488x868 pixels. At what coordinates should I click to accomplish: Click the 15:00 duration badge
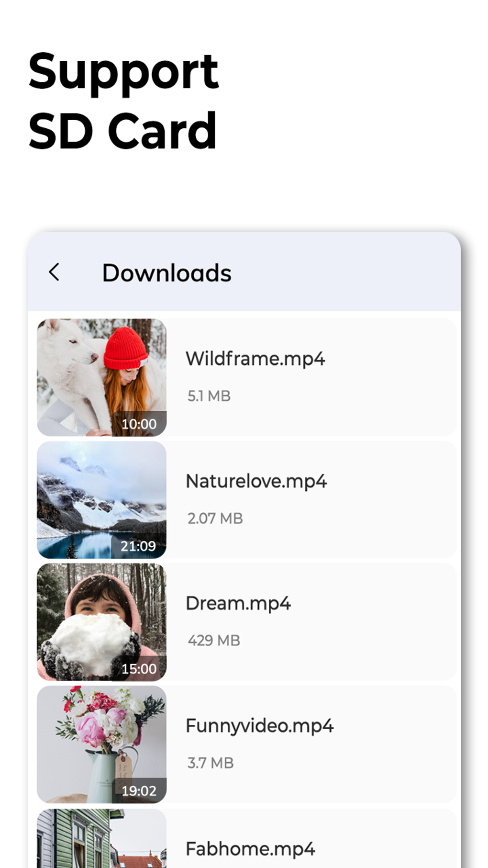pos(139,669)
